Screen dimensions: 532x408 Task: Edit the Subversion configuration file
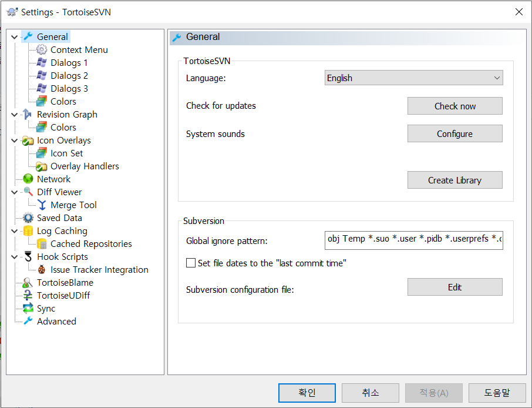coord(454,287)
